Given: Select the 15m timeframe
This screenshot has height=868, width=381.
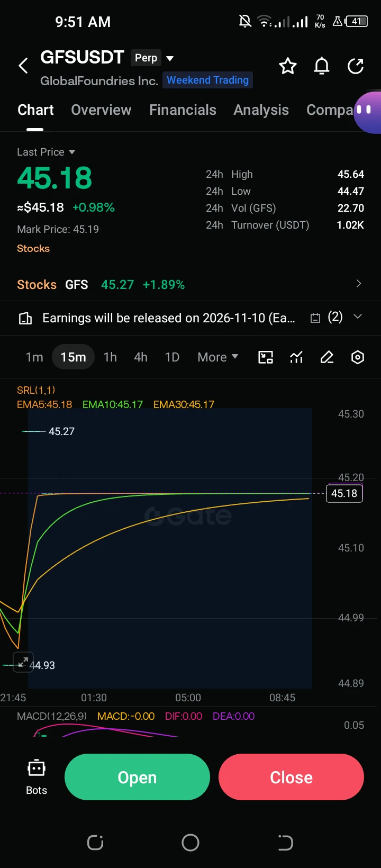Looking at the screenshot, I should tap(73, 357).
